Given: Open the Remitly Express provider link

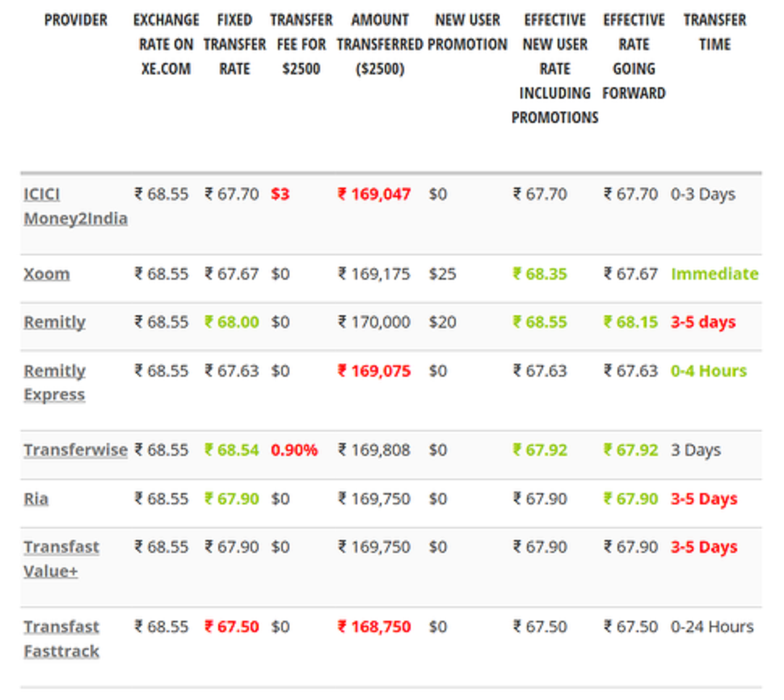Looking at the screenshot, I should (54, 382).
